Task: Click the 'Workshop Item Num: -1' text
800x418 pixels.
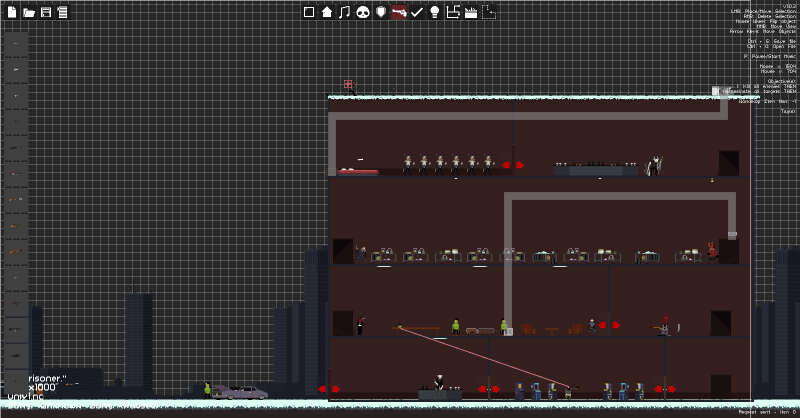Action: click(x=767, y=101)
